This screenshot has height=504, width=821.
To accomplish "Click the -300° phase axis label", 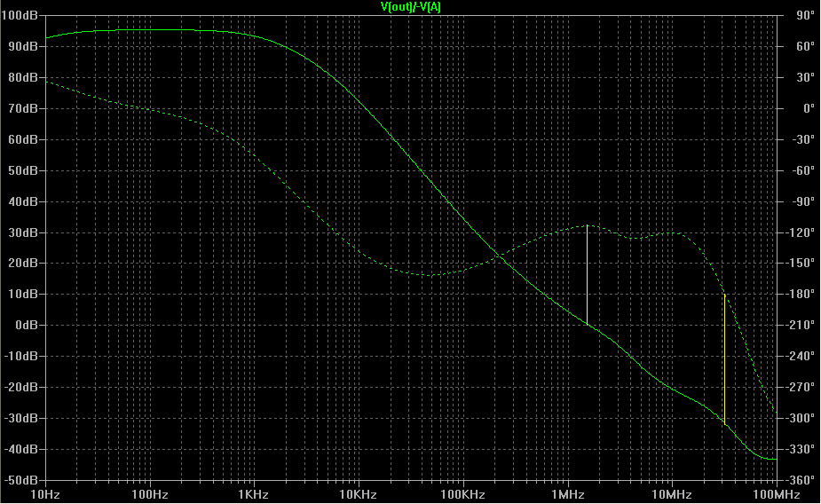I will [x=800, y=418].
